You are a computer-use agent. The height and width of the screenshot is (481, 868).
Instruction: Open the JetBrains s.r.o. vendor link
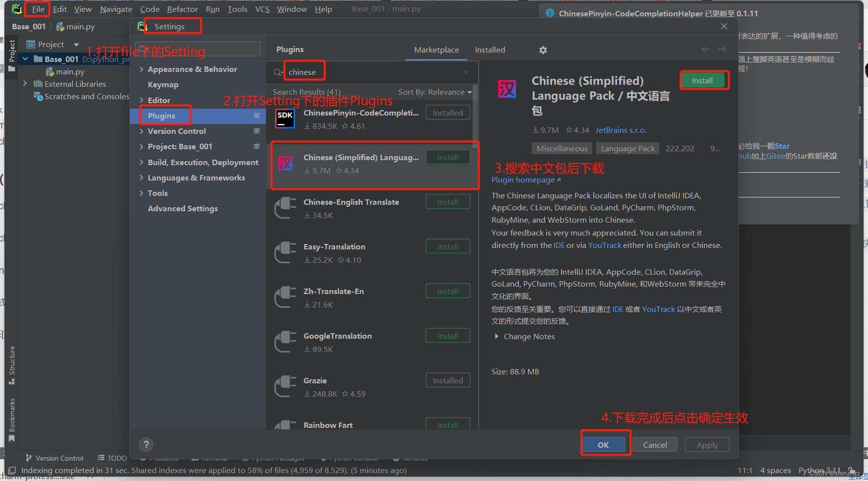621,130
